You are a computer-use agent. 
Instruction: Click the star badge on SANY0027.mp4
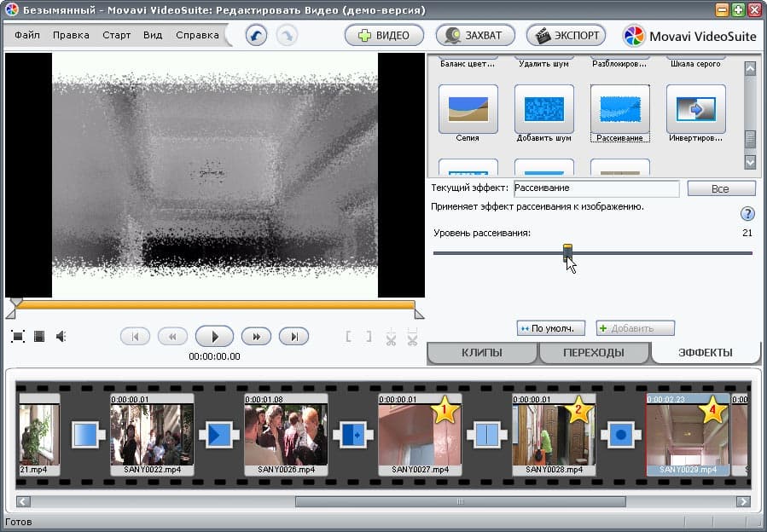pos(443,413)
